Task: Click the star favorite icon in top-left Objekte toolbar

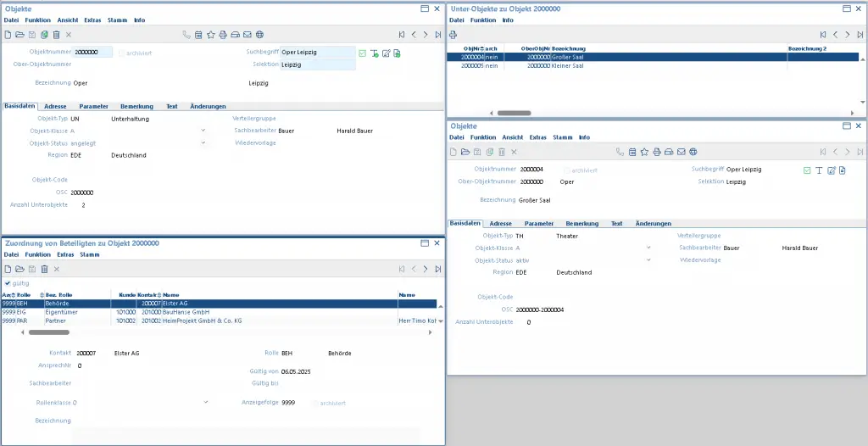Action: tap(211, 35)
